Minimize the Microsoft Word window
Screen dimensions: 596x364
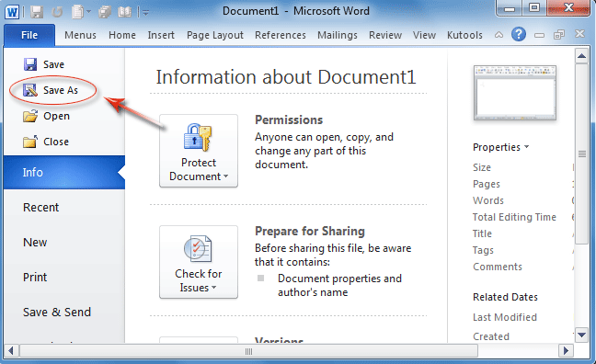tap(510, 9)
